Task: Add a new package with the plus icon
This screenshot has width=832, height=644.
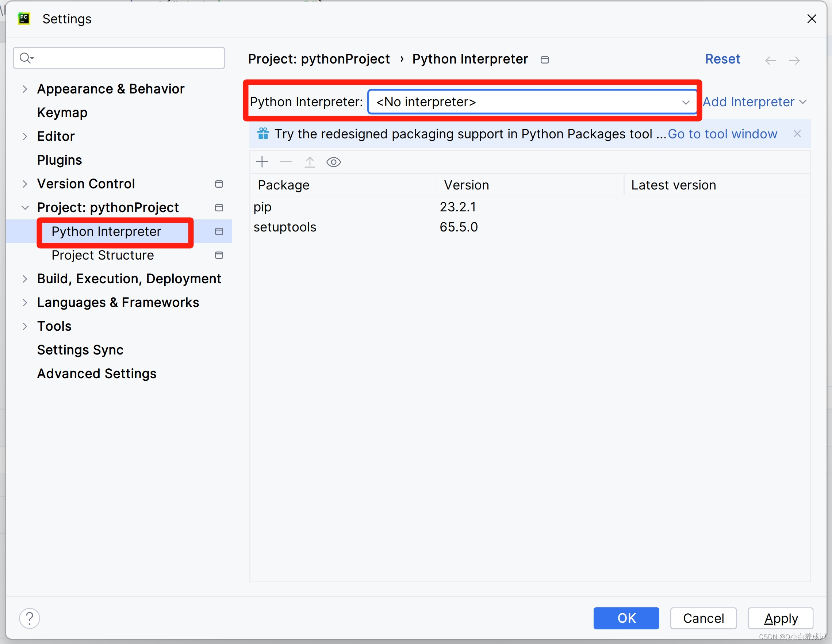Action: point(262,162)
